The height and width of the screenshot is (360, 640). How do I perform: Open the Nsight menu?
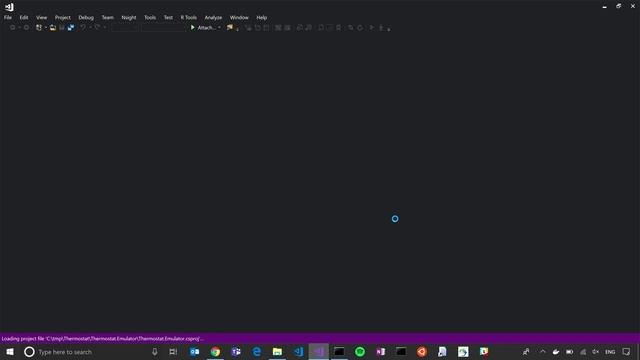click(129, 18)
